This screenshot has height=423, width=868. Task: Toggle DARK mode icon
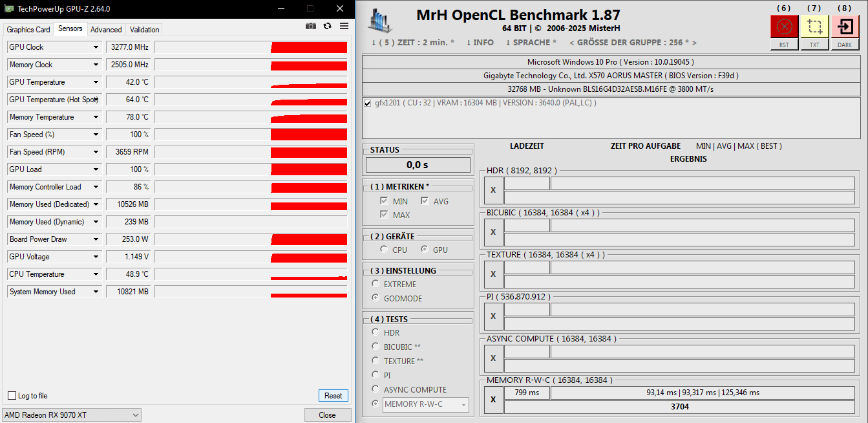point(845,27)
